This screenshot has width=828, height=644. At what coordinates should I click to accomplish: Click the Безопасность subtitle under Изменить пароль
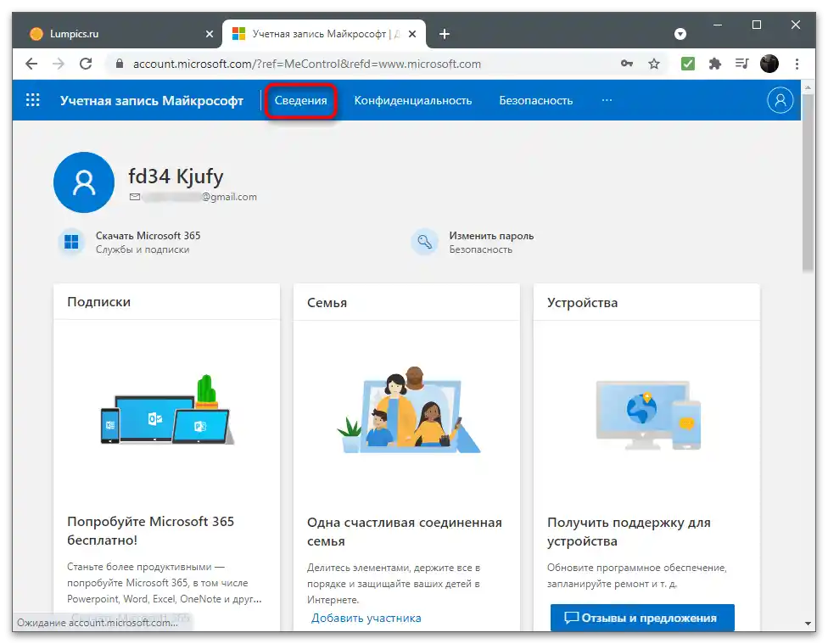(480, 249)
